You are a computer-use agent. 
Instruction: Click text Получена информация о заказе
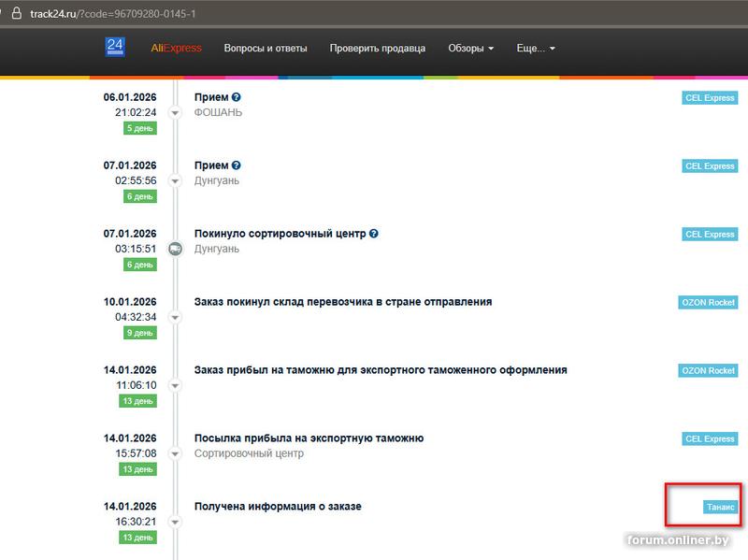(278, 507)
